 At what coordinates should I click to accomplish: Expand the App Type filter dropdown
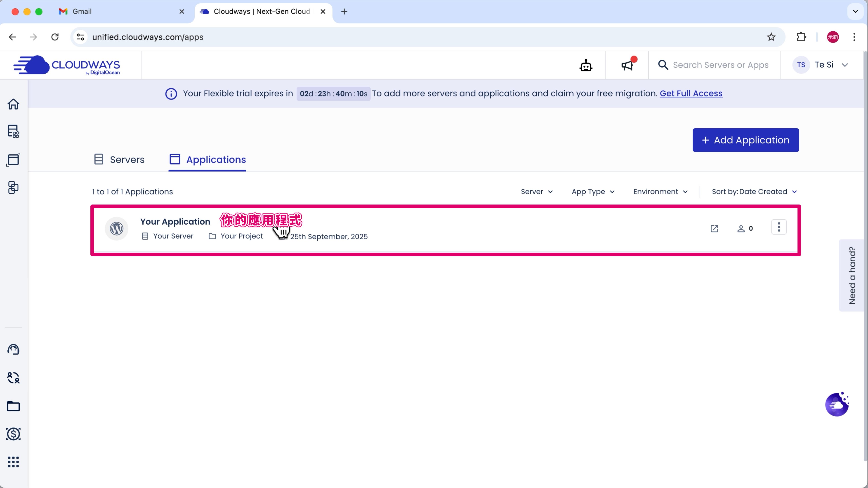[x=593, y=192]
